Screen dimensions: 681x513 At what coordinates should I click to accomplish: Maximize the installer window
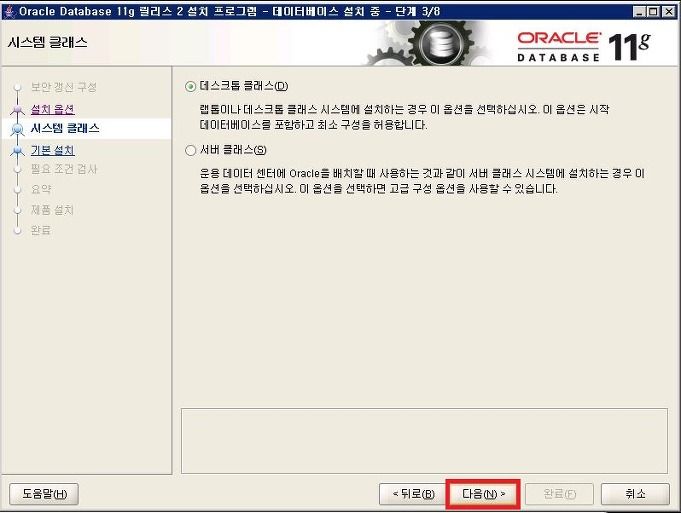click(x=653, y=11)
